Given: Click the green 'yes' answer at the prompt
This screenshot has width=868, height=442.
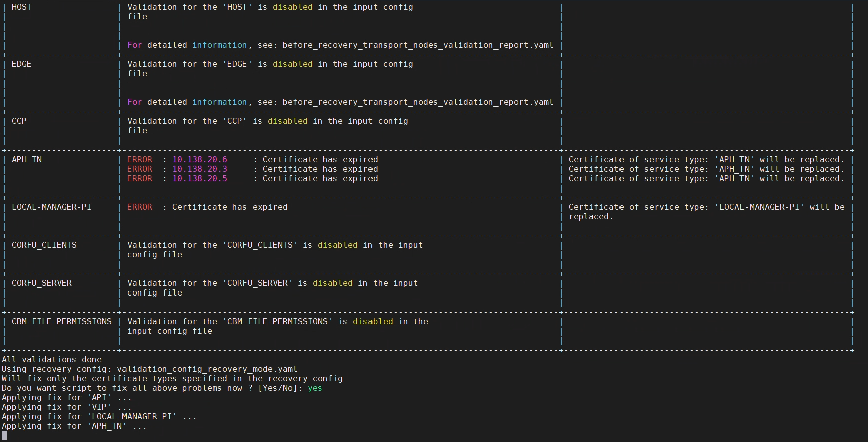Looking at the screenshot, I should click(x=315, y=388).
